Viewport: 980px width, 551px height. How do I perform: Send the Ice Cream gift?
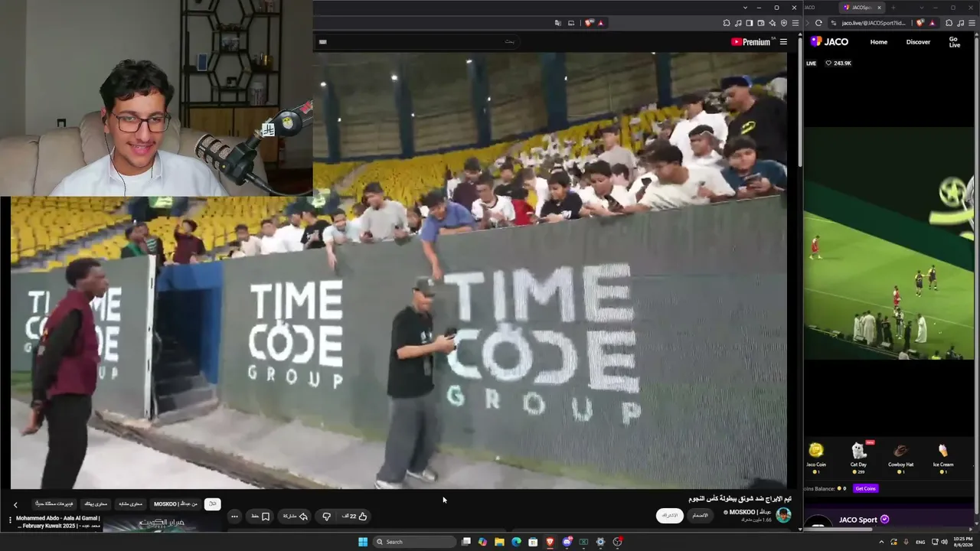[x=943, y=456]
